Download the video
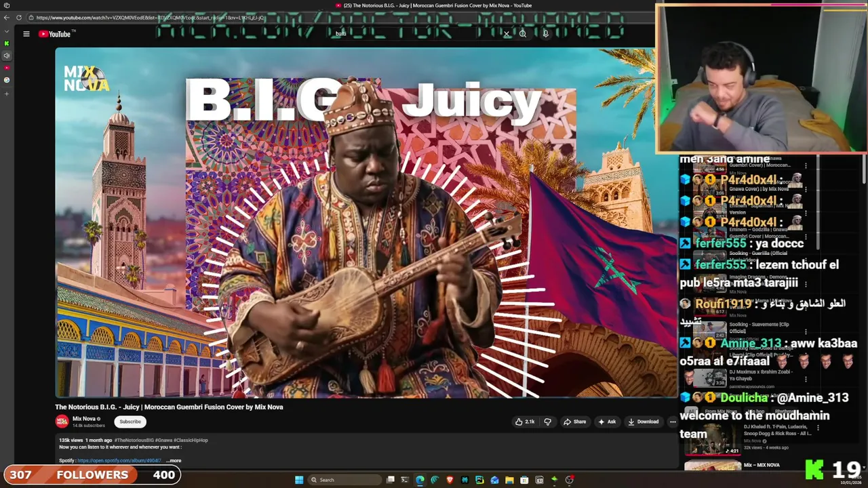 pyautogui.click(x=644, y=422)
